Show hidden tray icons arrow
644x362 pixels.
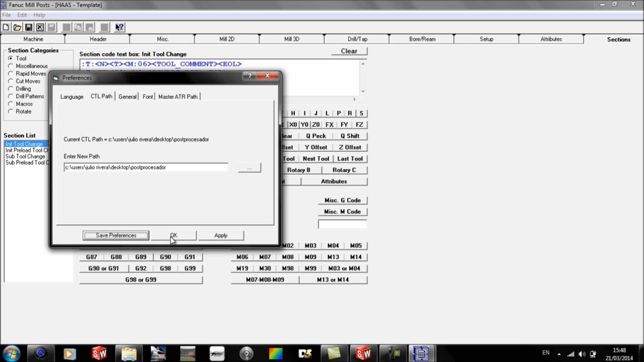559,353
